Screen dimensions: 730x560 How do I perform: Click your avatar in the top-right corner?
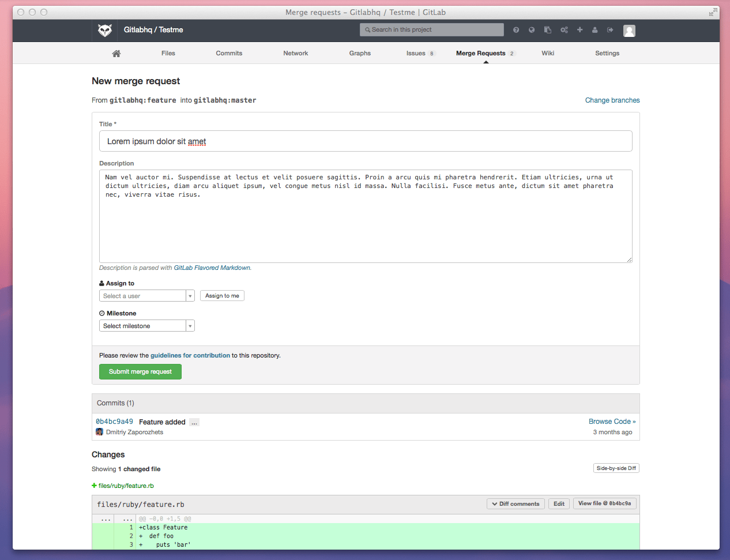click(x=629, y=31)
